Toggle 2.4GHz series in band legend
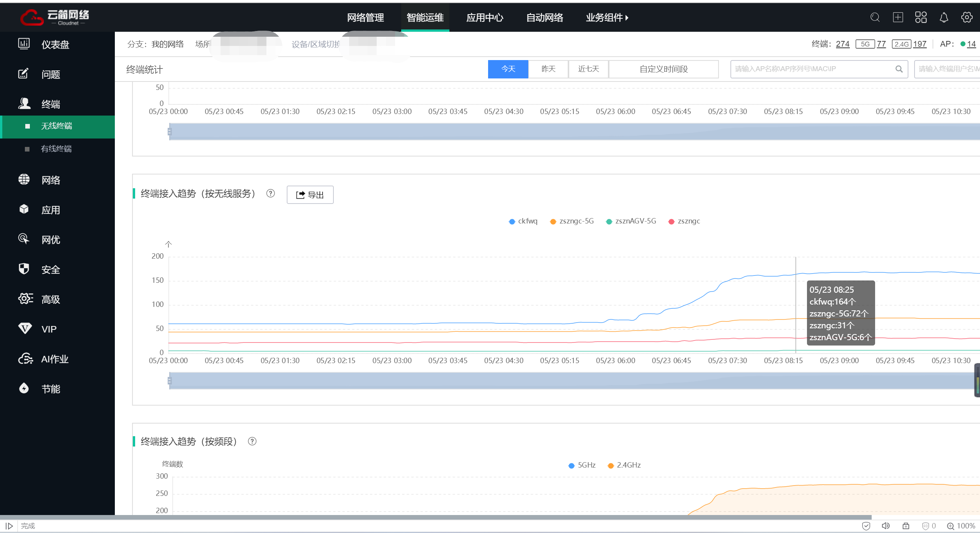This screenshot has width=980, height=533. [624, 465]
